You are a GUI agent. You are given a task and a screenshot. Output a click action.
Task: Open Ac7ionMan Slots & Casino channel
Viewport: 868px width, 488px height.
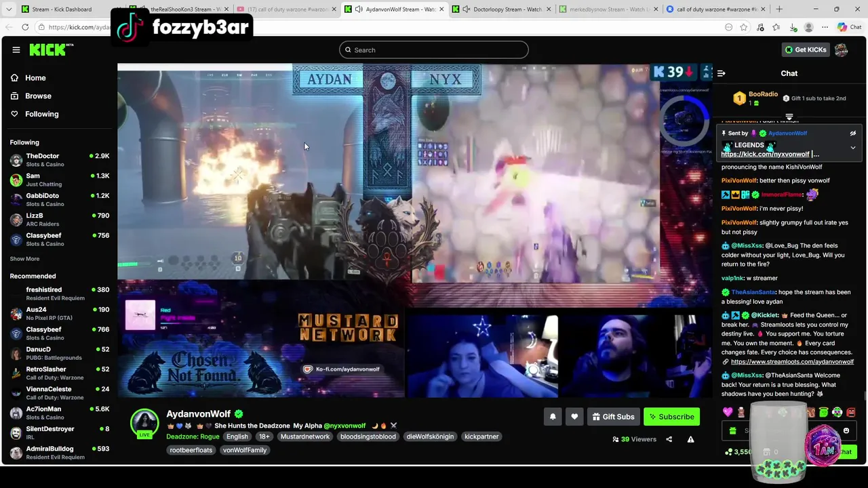click(60, 413)
